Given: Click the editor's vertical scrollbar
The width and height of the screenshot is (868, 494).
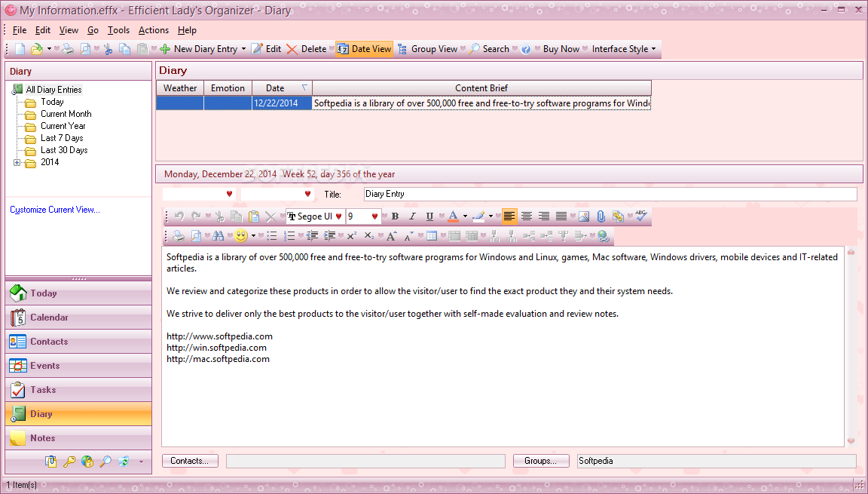Looking at the screenshot, I should 851,347.
